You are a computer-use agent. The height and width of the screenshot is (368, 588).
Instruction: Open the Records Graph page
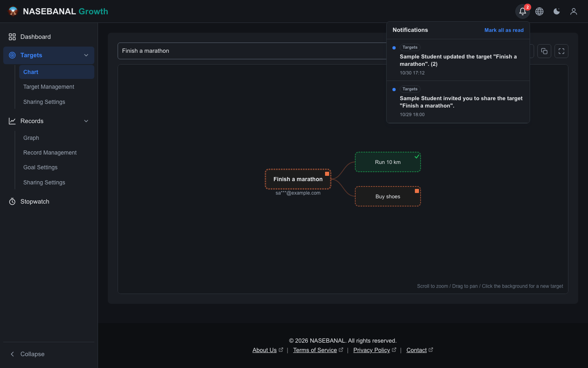pos(57,138)
